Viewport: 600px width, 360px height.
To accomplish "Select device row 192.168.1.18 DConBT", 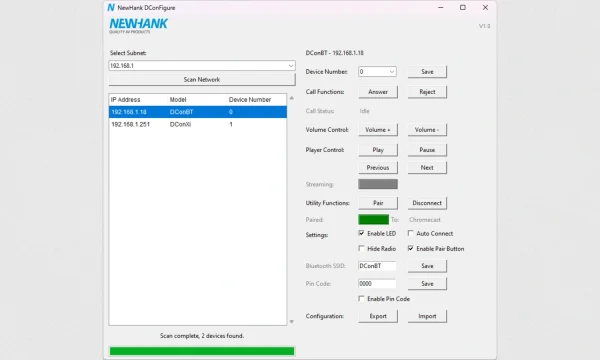I will pyautogui.click(x=197, y=112).
